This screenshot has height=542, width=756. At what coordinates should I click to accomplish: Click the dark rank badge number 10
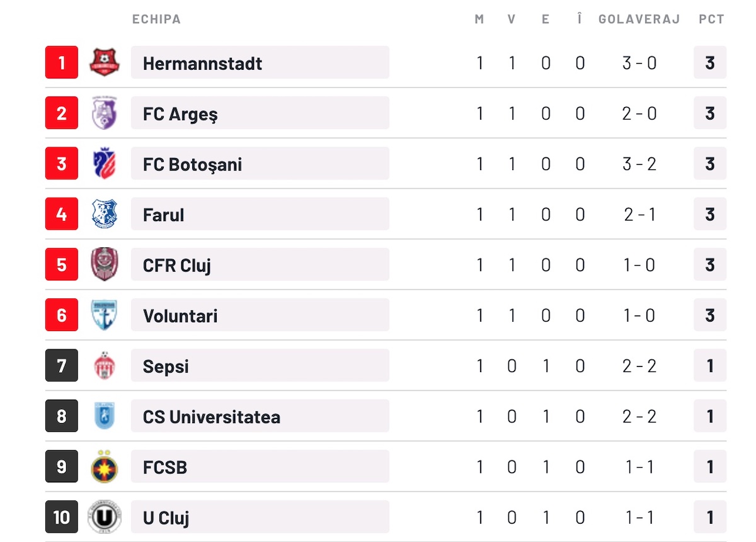click(x=62, y=517)
